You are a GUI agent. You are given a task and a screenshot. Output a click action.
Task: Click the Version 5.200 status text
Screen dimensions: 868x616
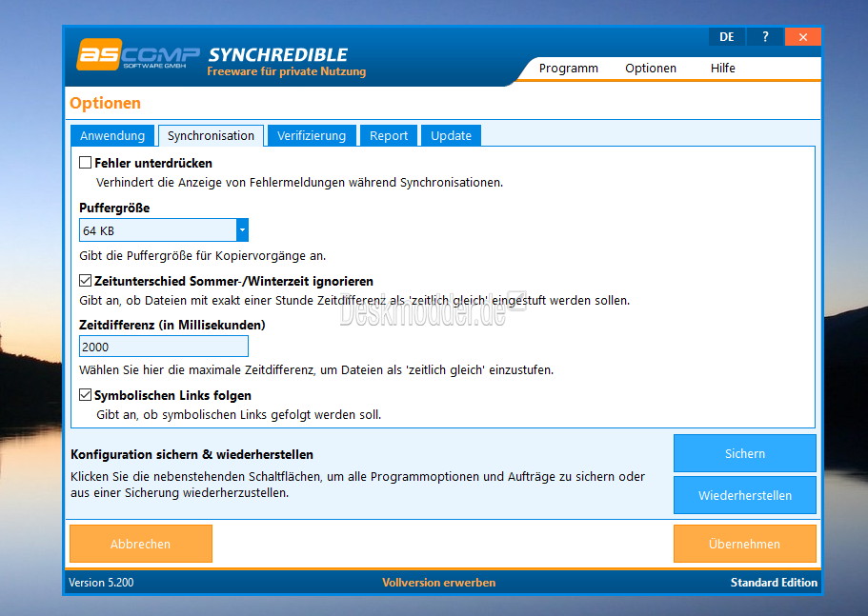101,583
